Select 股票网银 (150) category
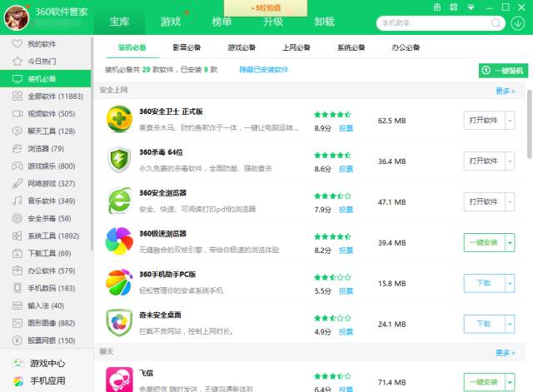533x392 pixels. click(x=46, y=340)
